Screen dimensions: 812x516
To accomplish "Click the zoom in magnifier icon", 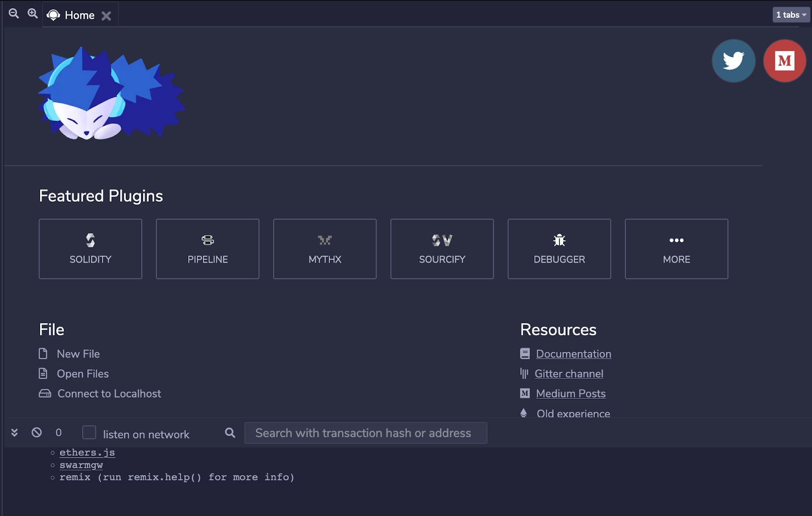I will tap(32, 14).
